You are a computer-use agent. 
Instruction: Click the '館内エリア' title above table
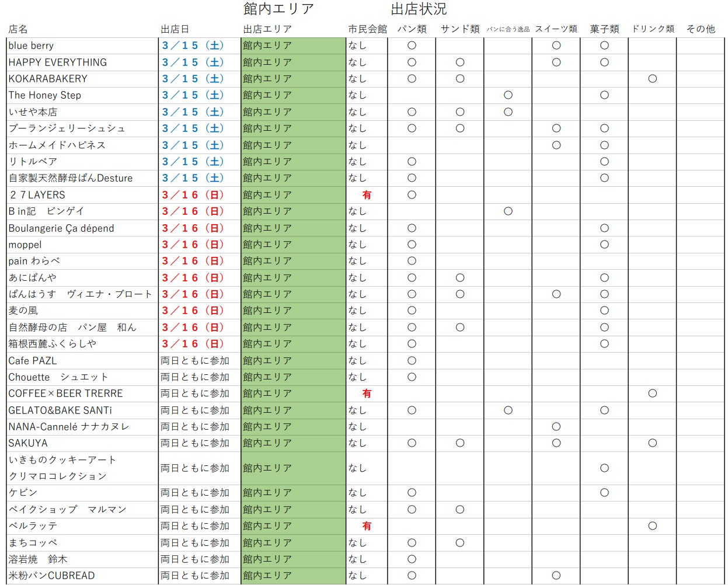tap(279, 9)
